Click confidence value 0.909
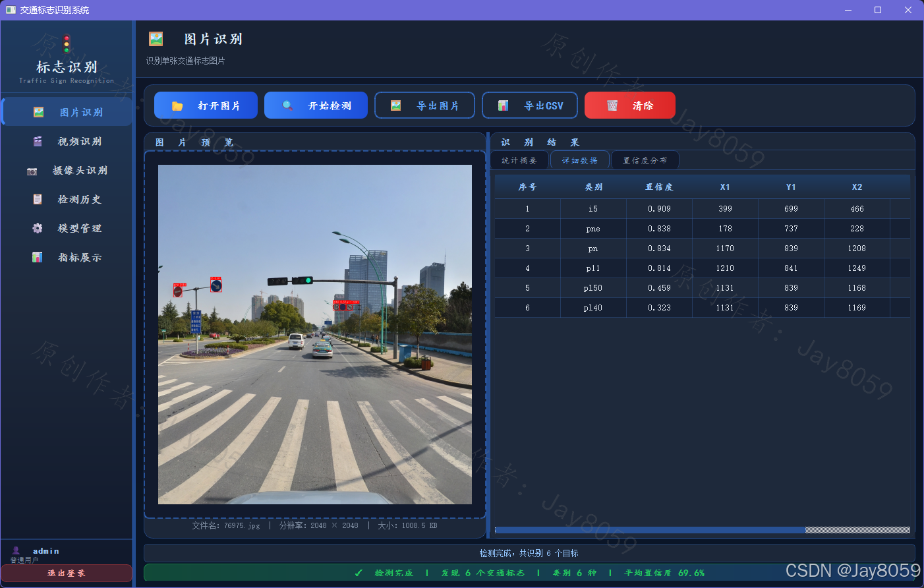The width and height of the screenshot is (924, 588). pyautogui.click(x=659, y=209)
